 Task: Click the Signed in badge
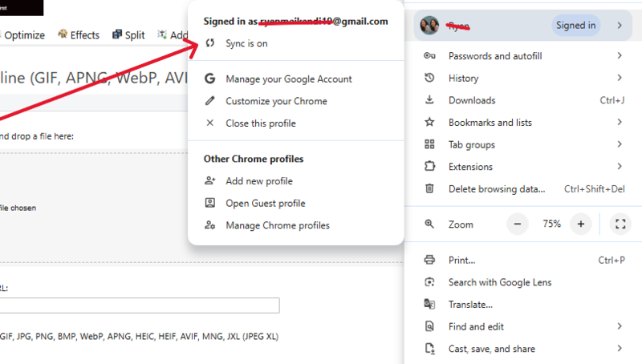click(x=575, y=26)
